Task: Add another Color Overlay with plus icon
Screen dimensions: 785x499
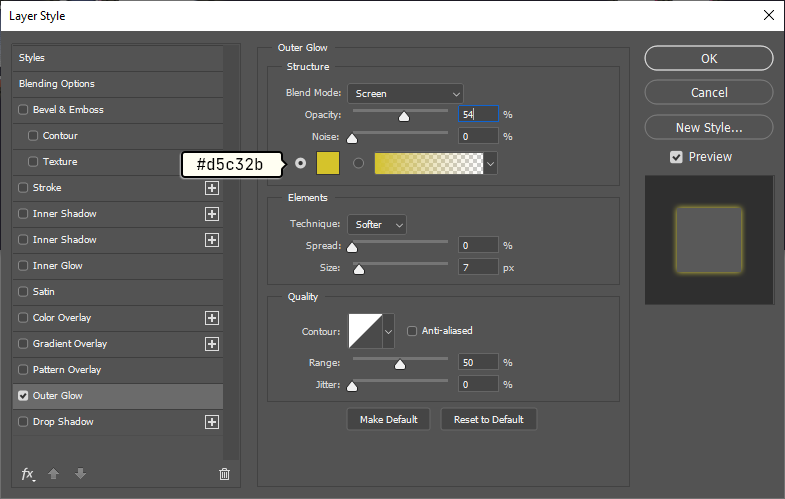Action: (x=212, y=318)
